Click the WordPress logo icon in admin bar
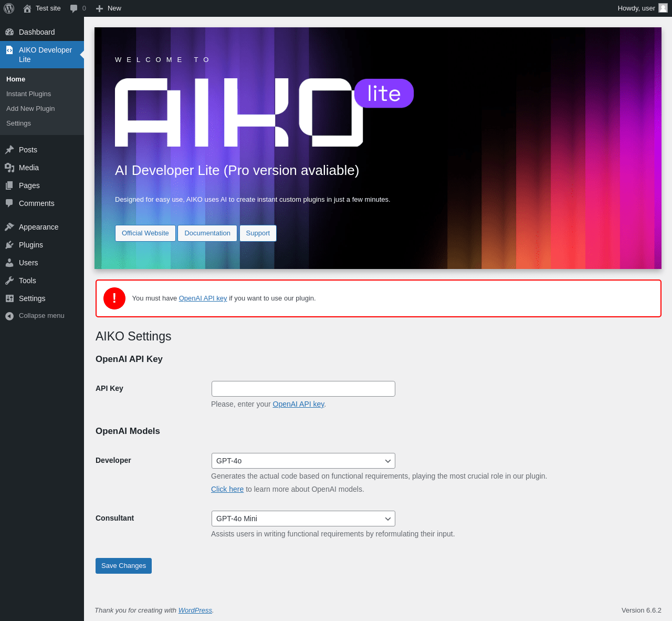The width and height of the screenshot is (672, 621). click(x=9, y=8)
